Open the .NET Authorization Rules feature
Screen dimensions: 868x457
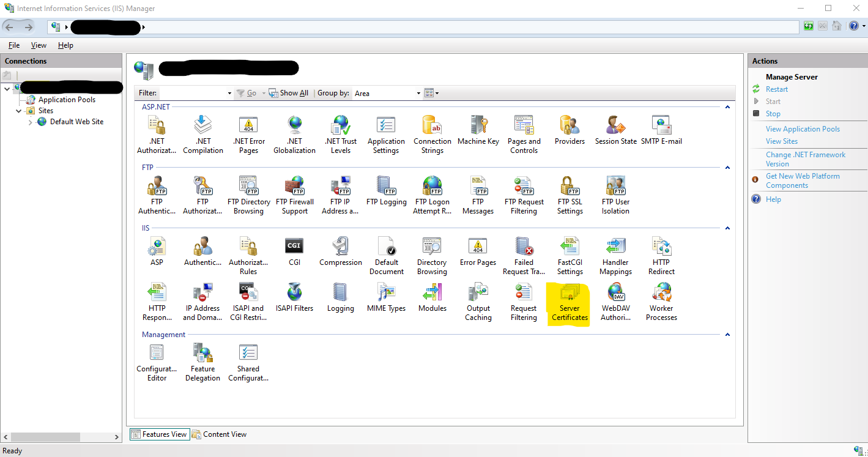(157, 135)
